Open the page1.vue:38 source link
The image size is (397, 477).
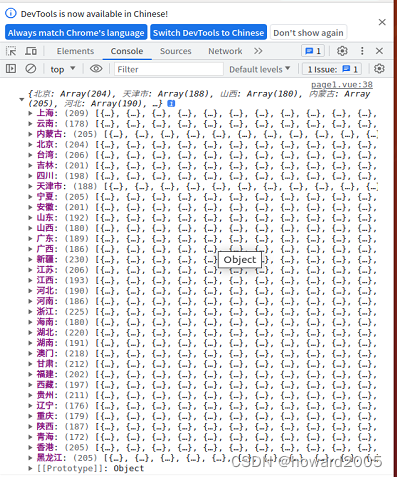click(x=342, y=85)
